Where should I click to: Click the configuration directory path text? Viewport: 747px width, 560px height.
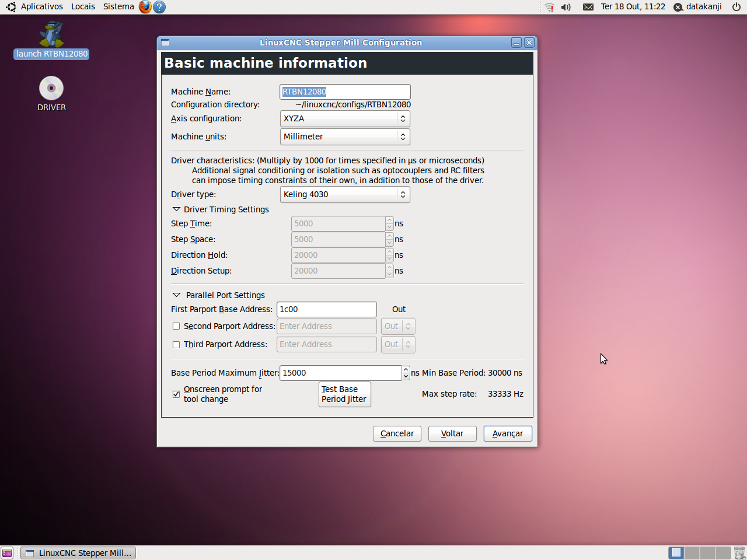(x=353, y=104)
